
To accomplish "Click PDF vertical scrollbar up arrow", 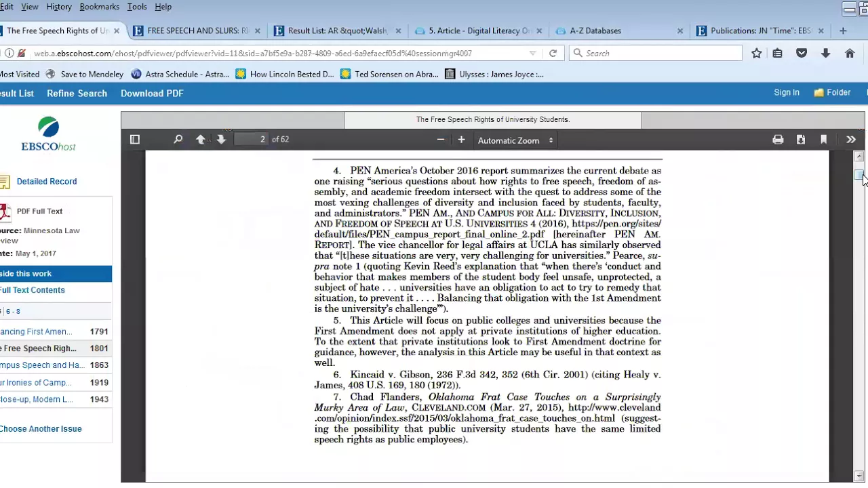I will point(859,157).
